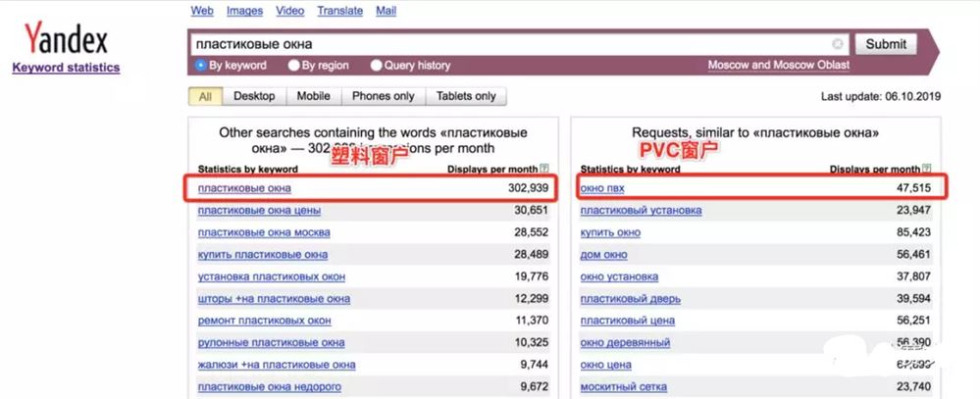This screenshot has width=980, height=399.
Task: Select the 47,515 displays value
Action: click(913, 188)
